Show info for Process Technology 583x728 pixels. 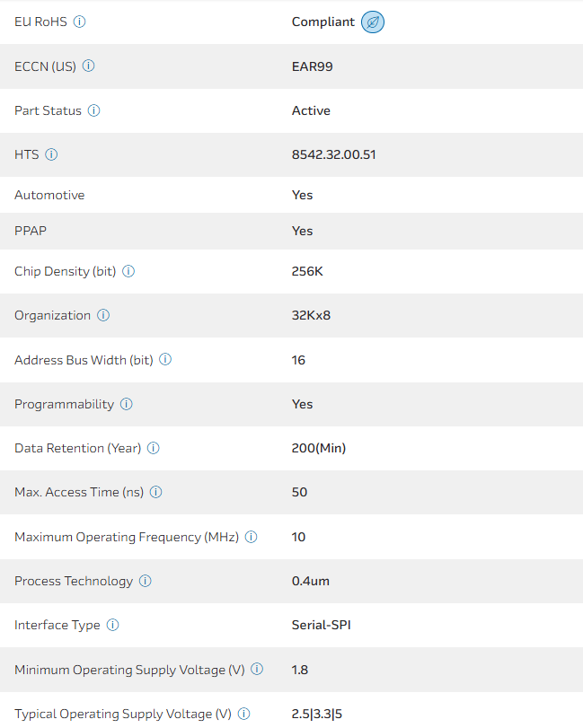click(x=146, y=581)
